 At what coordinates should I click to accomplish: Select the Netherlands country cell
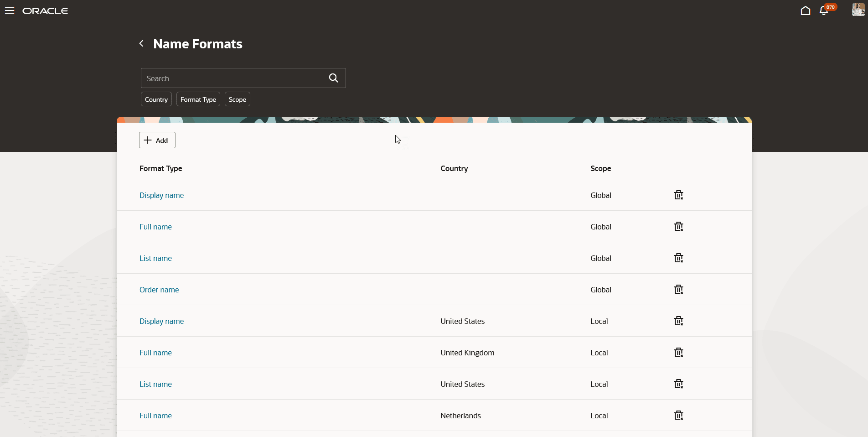(460, 416)
